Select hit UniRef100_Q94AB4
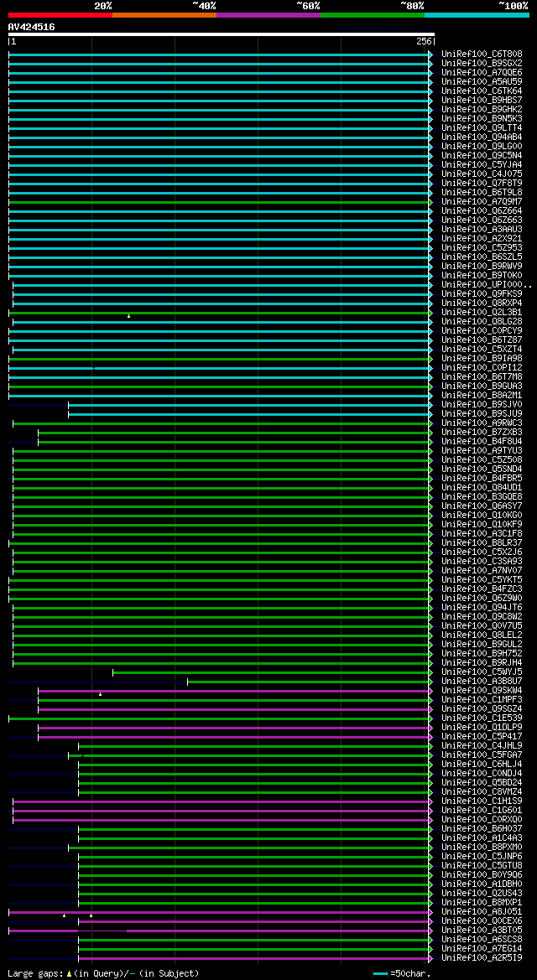This screenshot has width=537, height=980. point(482,137)
